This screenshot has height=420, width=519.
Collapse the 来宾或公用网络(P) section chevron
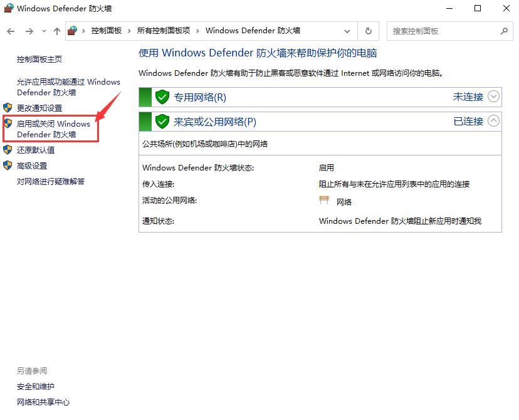click(492, 122)
